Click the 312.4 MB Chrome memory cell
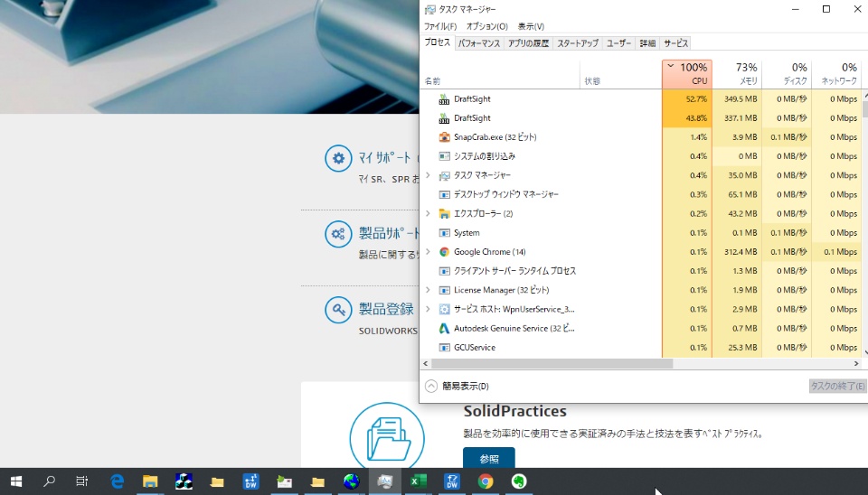Viewport: 868px width, 495px height. [x=737, y=252]
